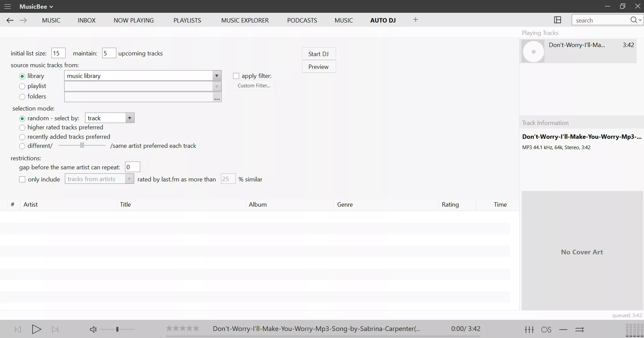
Task: Expand the 'tracks from artists' dropdown
Action: tap(129, 179)
